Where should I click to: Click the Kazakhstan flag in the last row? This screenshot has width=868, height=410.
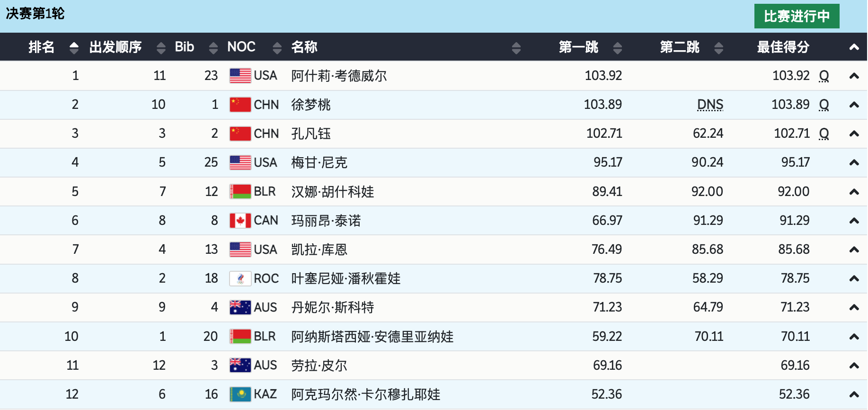240,394
